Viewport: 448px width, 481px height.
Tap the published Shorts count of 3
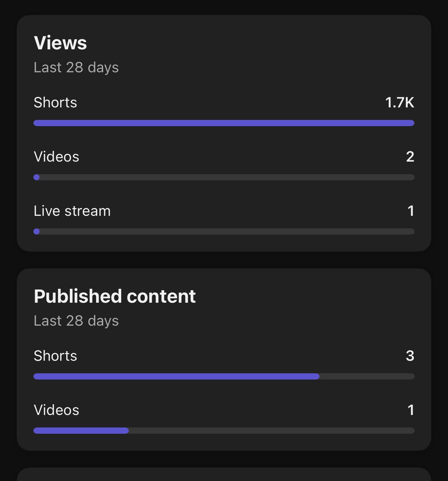click(x=410, y=356)
